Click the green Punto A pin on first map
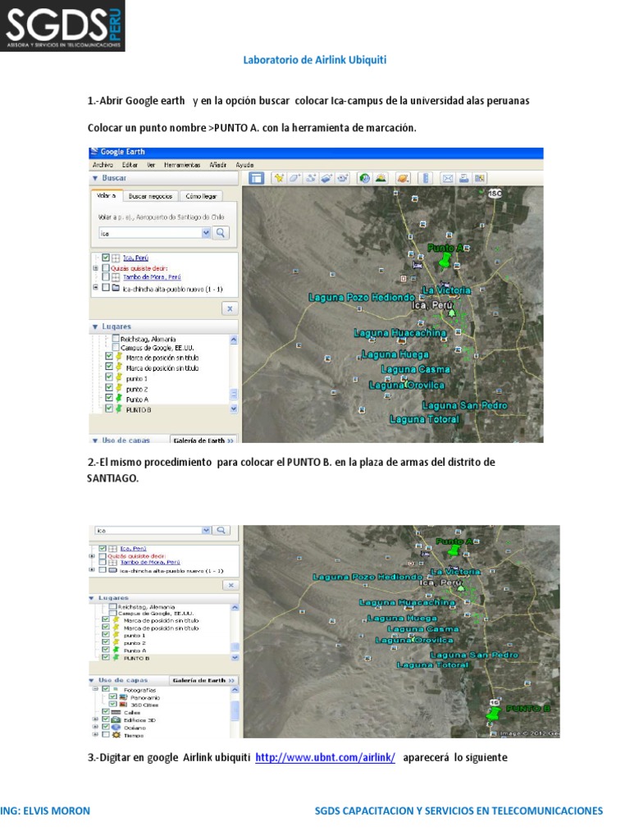Image resolution: width=630 pixels, height=840 pixels. pyautogui.click(x=445, y=261)
